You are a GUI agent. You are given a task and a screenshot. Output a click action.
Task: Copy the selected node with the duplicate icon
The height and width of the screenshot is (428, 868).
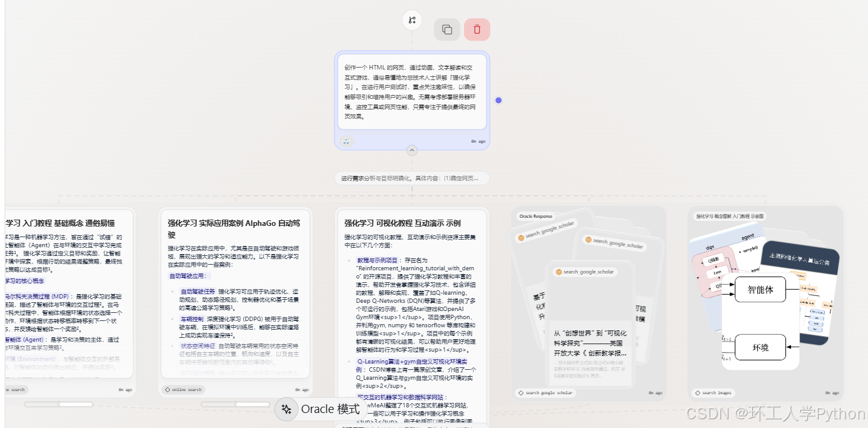[447, 29]
